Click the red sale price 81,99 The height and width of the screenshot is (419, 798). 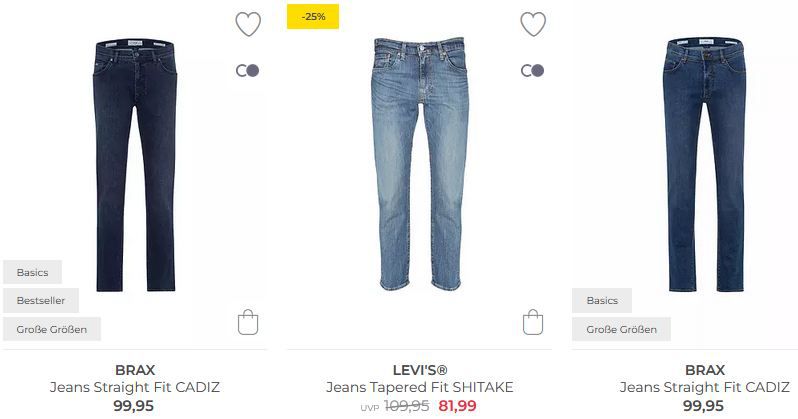click(x=458, y=406)
